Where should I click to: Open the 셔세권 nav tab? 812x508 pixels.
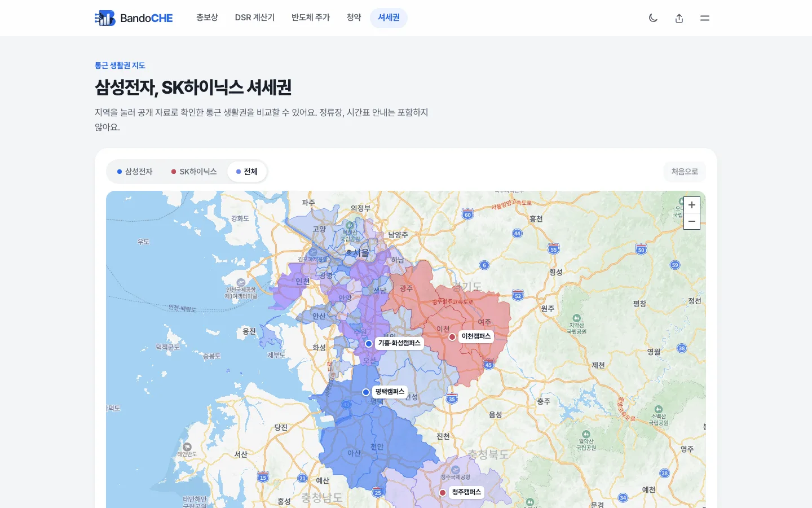point(389,17)
